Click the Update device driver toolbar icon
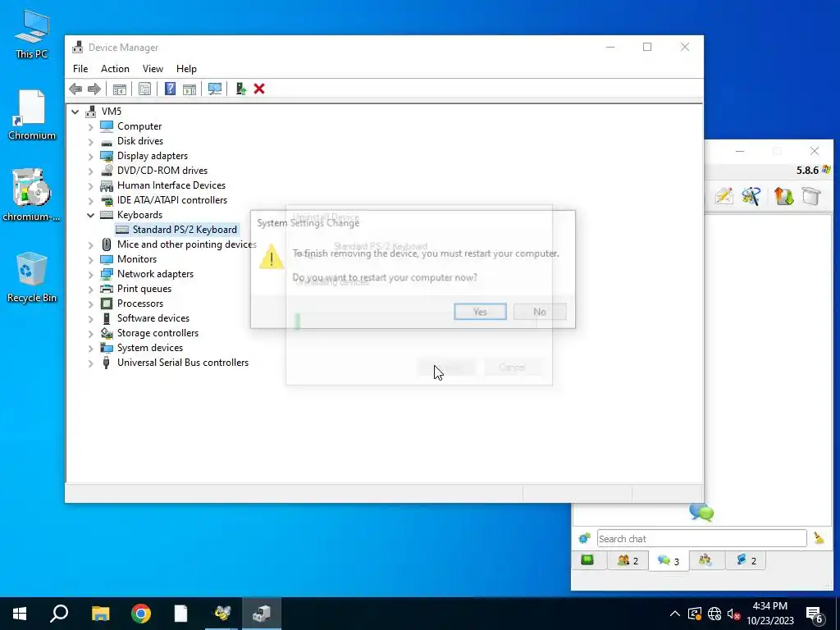The height and width of the screenshot is (630, 840). (240, 89)
